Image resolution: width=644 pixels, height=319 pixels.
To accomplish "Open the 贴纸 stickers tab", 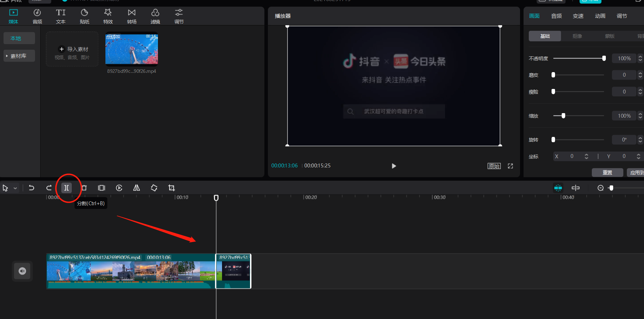I will [x=84, y=16].
